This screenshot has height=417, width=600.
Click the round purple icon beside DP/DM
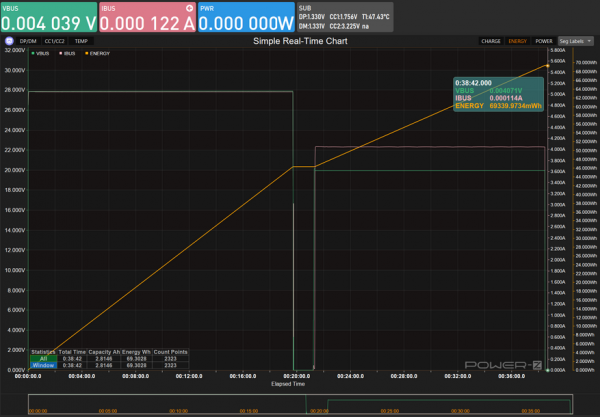coord(9,41)
